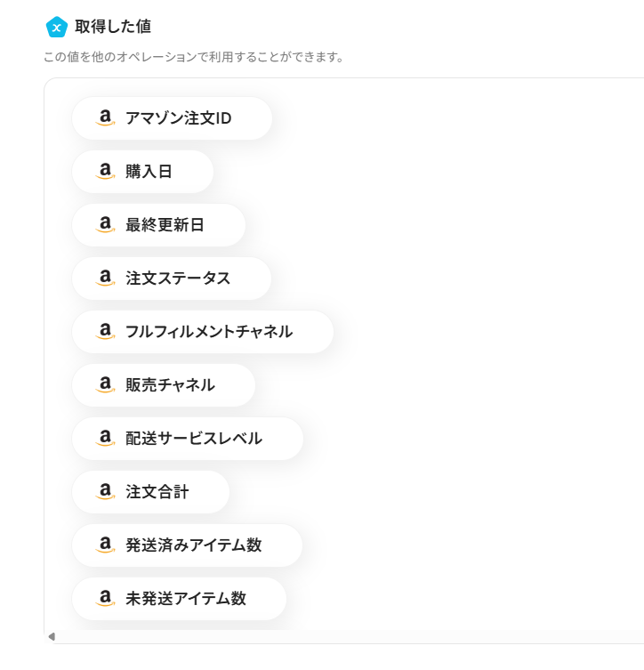This screenshot has height=670, width=644.
Task: Click the Amazon icon next to 注文ステータス
Action: click(x=106, y=278)
